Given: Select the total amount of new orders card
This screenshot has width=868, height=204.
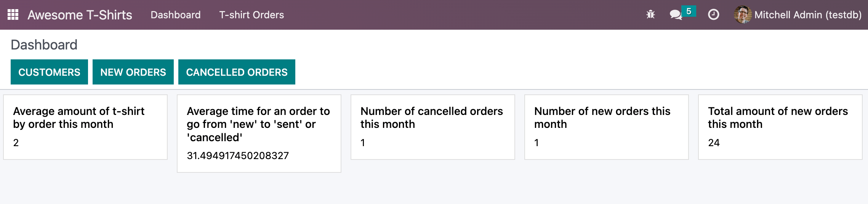Looking at the screenshot, I should (780, 127).
